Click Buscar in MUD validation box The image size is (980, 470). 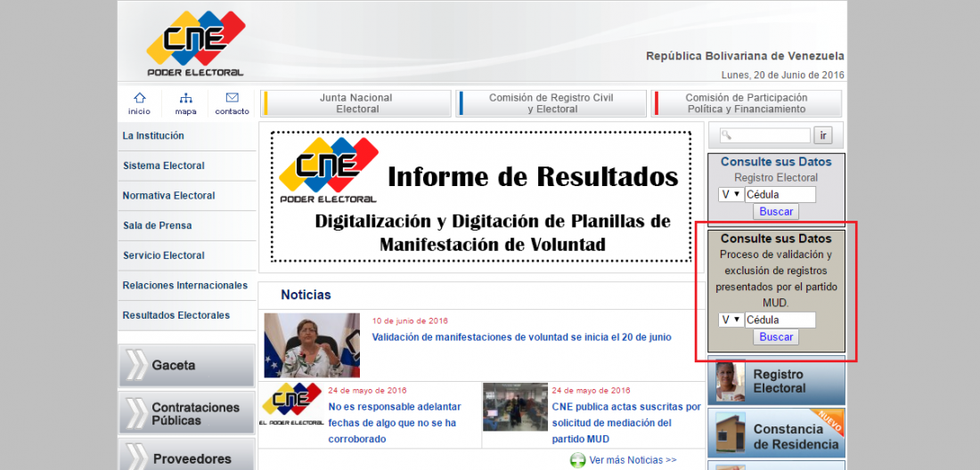coord(776,337)
